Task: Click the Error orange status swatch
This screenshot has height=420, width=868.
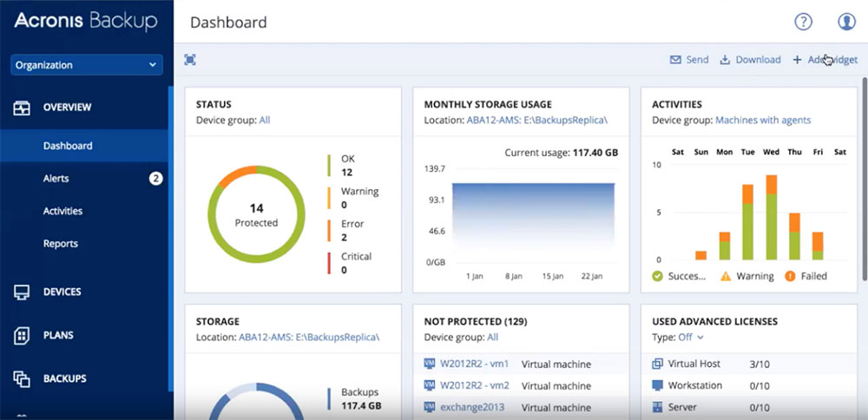Action: [329, 231]
